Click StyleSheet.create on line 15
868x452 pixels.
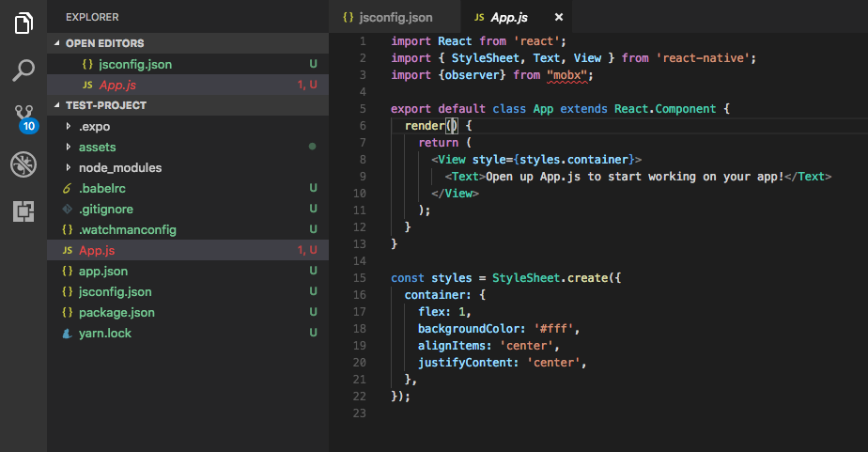coord(550,278)
